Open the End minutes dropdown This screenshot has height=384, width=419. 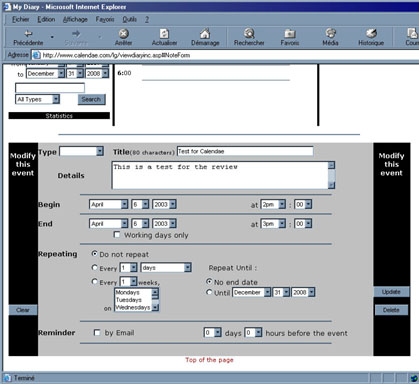point(303,224)
